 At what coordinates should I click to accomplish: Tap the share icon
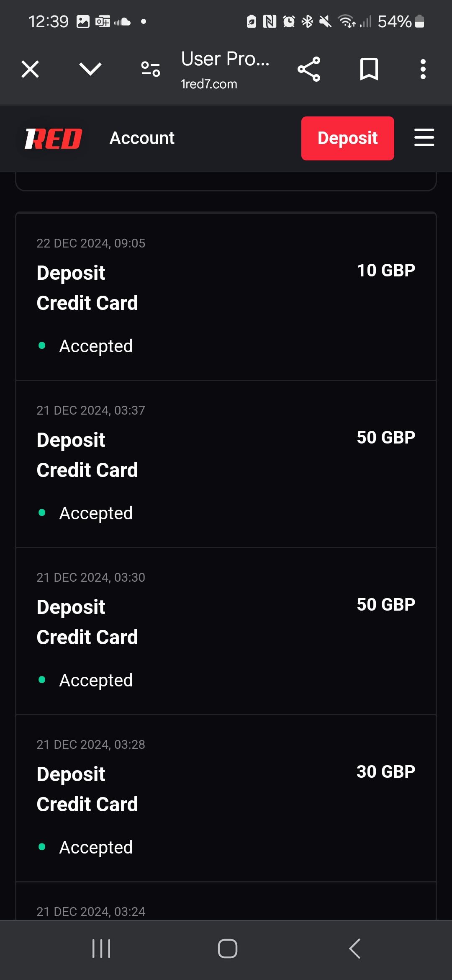(x=309, y=69)
